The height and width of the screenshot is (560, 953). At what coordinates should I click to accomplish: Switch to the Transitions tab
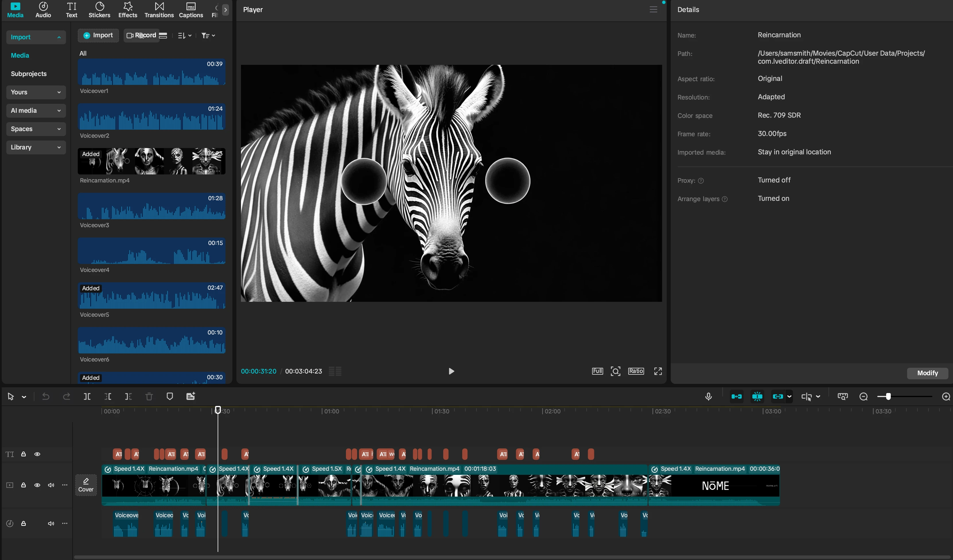(x=159, y=10)
